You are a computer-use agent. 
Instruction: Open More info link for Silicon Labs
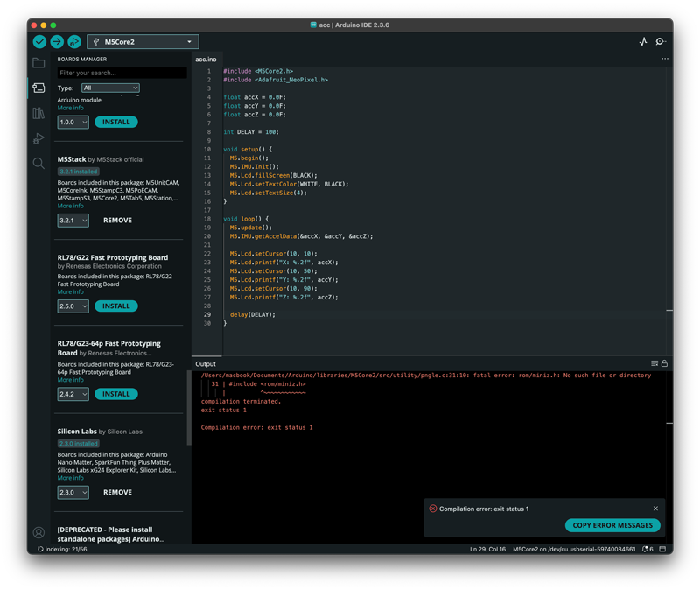(71, 478)
